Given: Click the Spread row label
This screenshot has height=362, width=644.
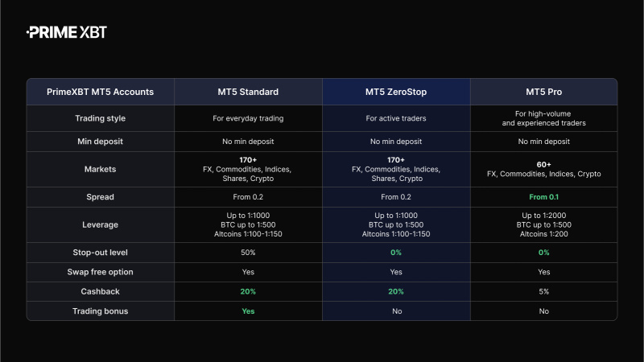Looking at the screenshot, I should 101,196.
